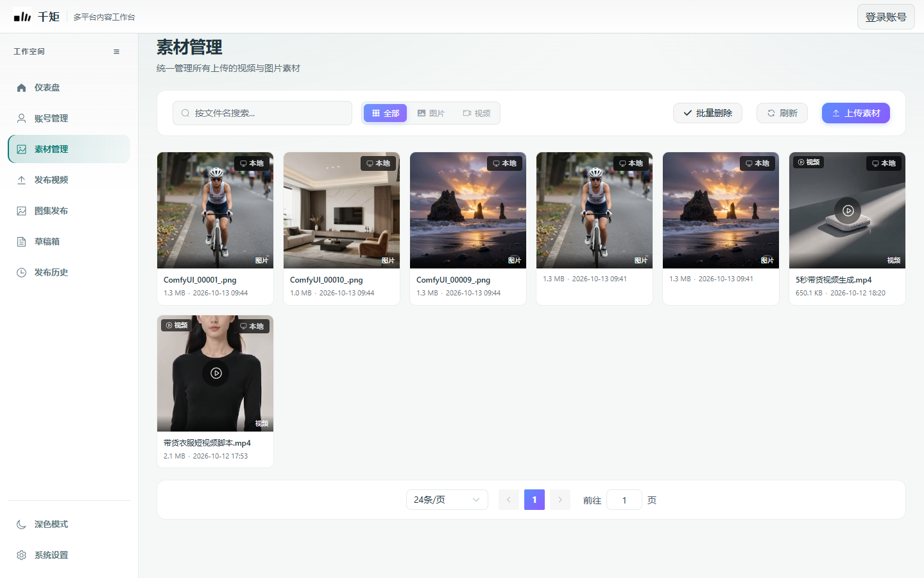Viewport: 924px width, 578px height.
Task: Click the 批量删除 button
Action: point(708,113)
